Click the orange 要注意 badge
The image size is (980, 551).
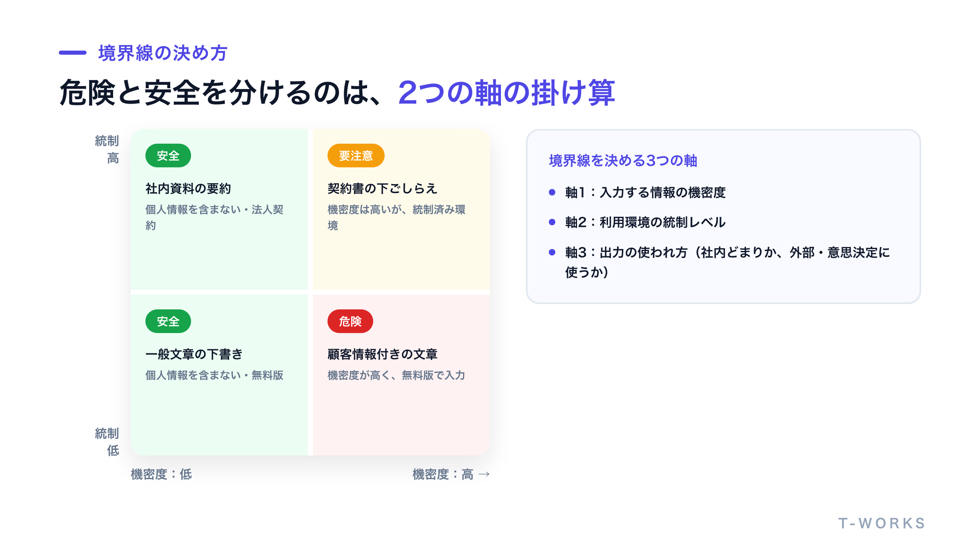pyautogui.click(x=356, y=156)
